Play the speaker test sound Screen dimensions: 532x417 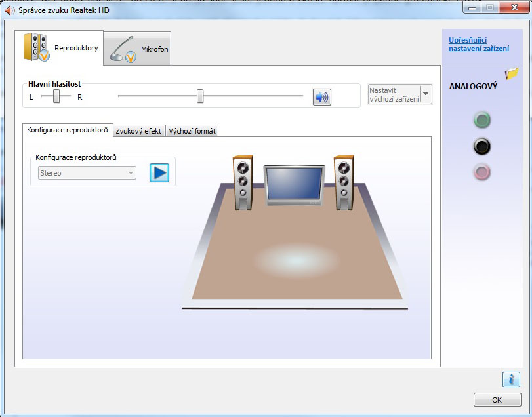[159, 173]
